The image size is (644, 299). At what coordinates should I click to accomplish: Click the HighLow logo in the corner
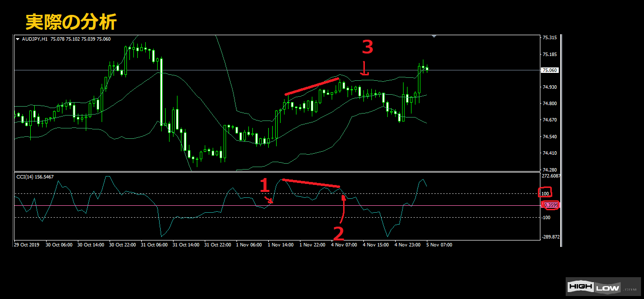[602, 287]
